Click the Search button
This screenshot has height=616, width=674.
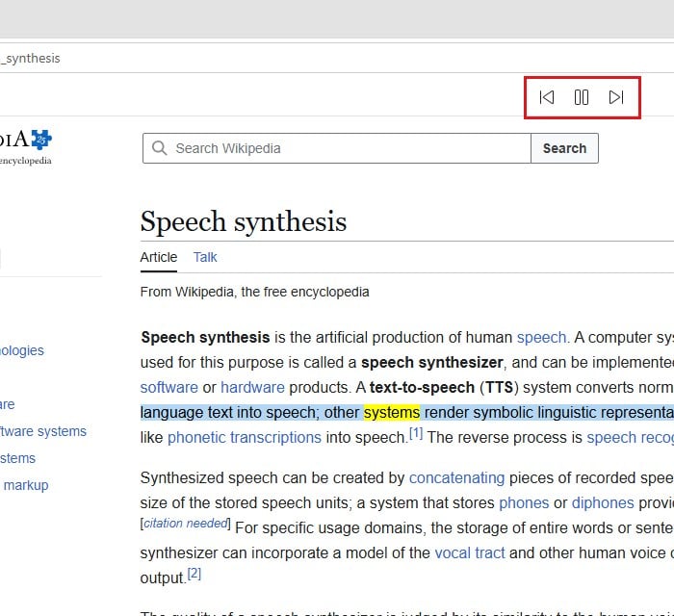564,148
